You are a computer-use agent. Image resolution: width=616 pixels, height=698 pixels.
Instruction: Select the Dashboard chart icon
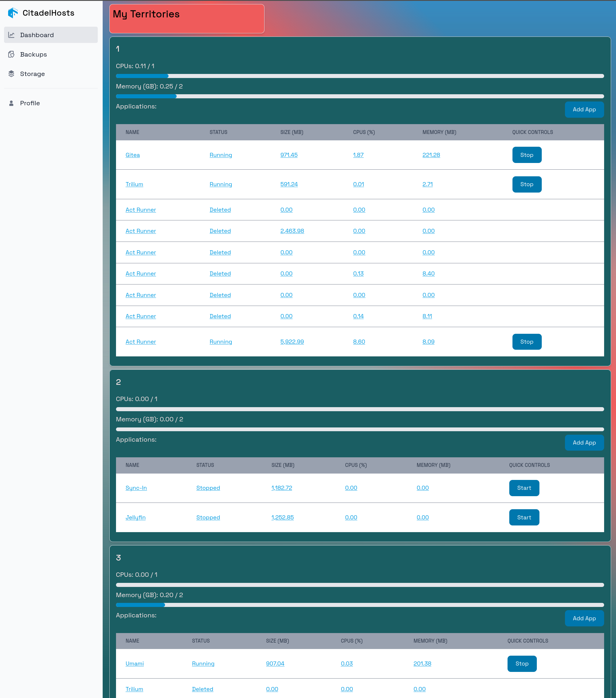point(12,35)
